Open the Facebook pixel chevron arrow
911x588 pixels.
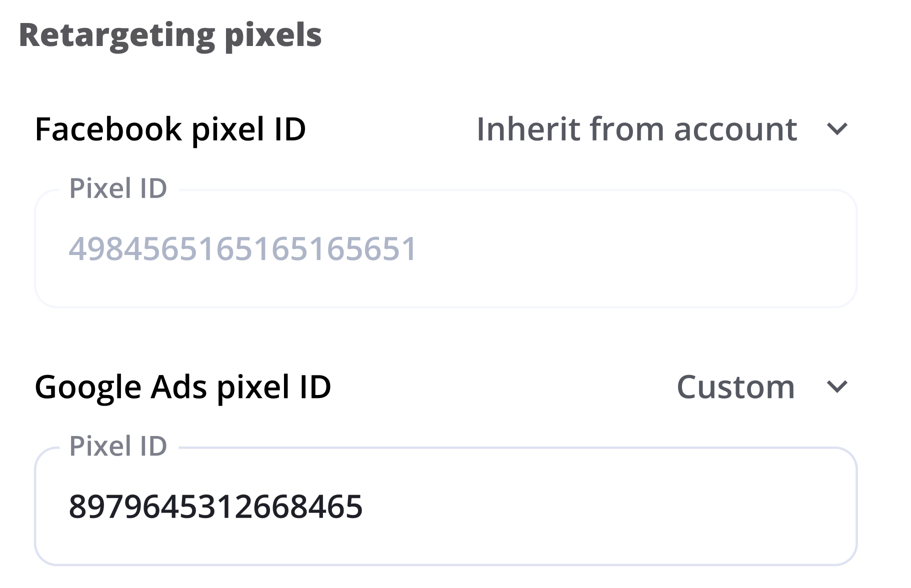(837, 129)
